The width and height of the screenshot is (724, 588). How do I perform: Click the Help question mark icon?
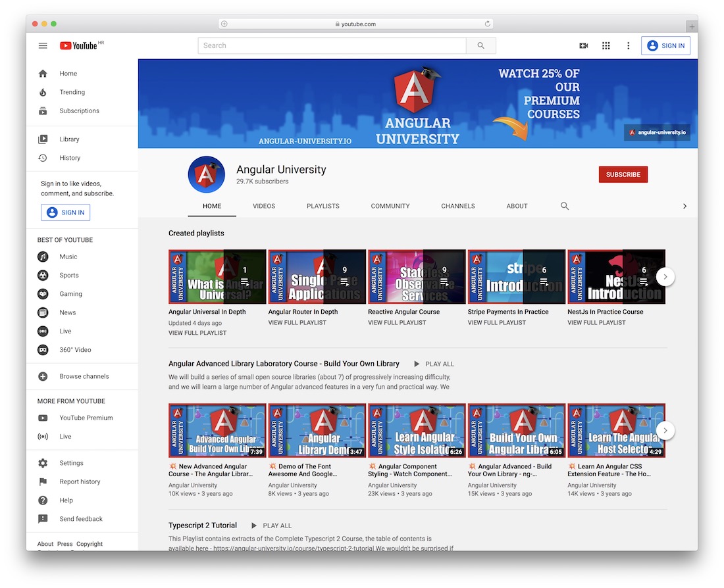tap(43, 501)
